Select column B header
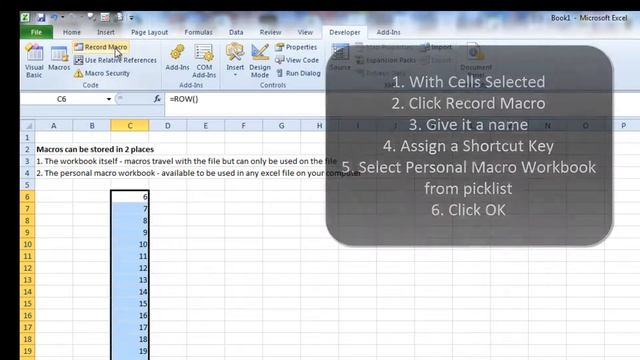640x360 pixels. coord(92,126)
